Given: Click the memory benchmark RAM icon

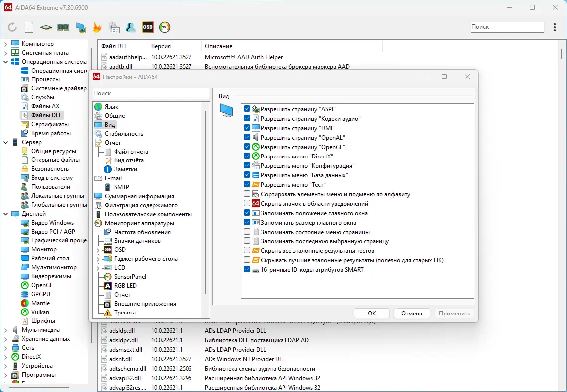Looking at the screenshot, I should coord(63,27).
